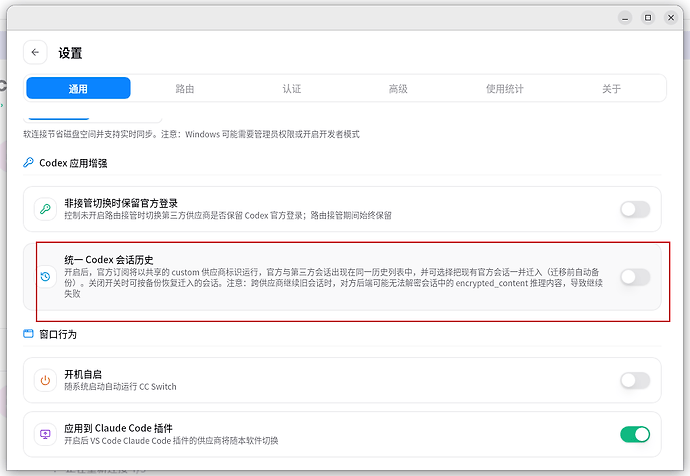Open the 路由 tab

click(x=185, y=88)
